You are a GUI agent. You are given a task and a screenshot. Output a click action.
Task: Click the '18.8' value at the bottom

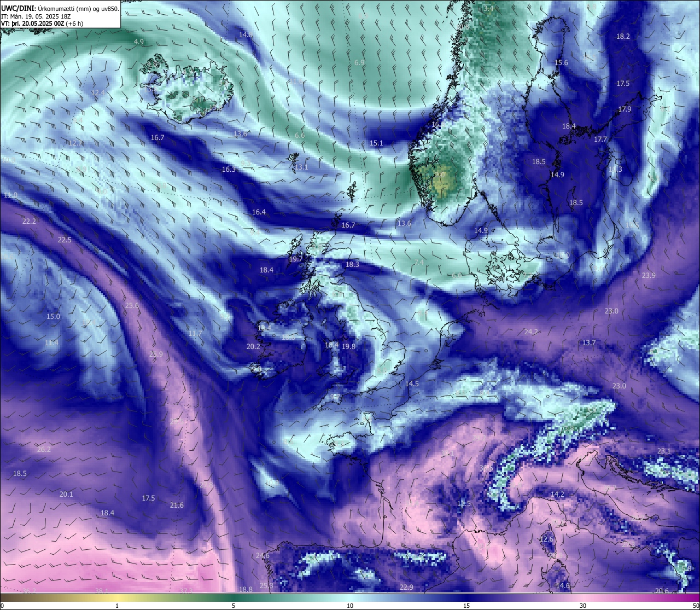point(246,590)
